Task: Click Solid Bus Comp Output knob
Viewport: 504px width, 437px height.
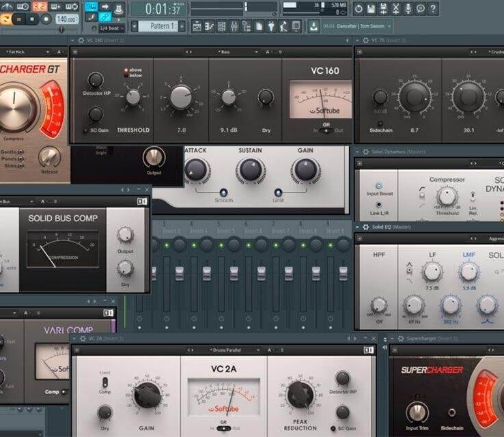Action: (125, 235)
